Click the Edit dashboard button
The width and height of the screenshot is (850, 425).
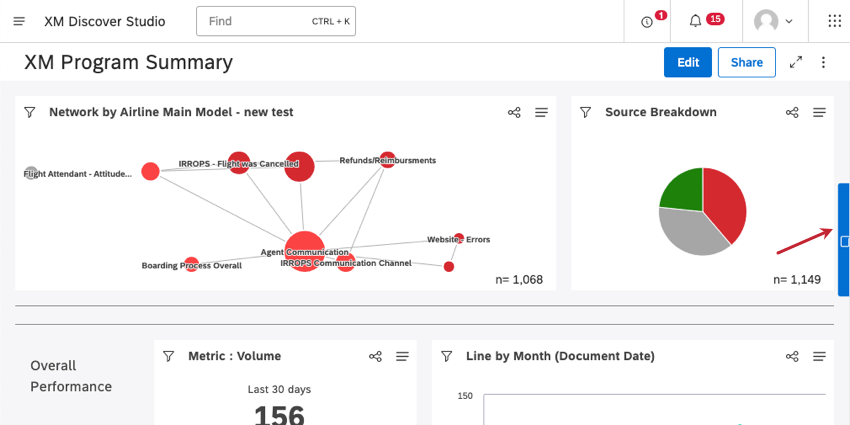688,62
